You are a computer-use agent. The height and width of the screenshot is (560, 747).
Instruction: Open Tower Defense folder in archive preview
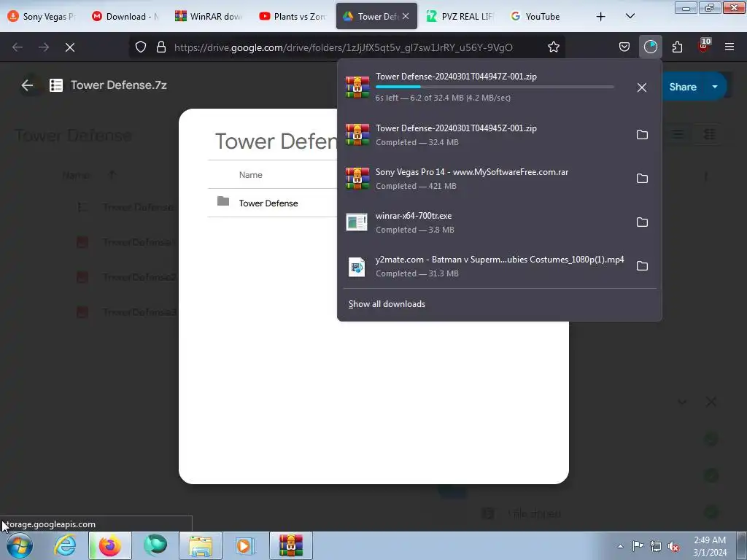click(268, 203)
